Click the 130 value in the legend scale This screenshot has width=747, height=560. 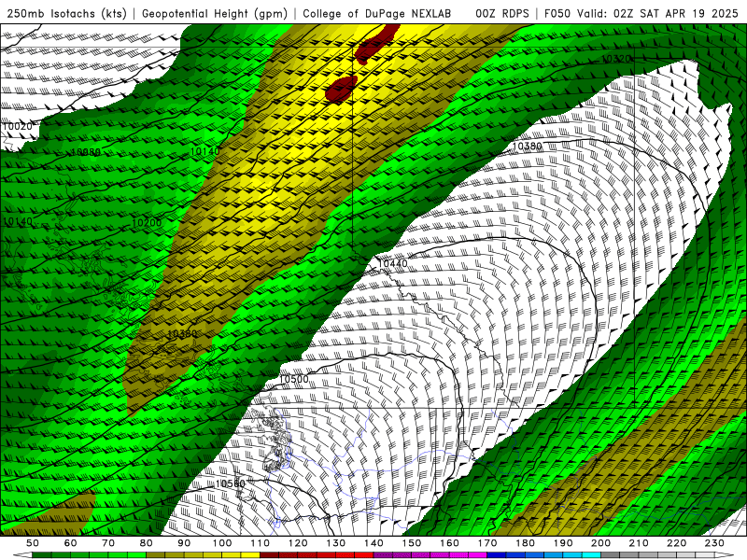(x=336, y=543)
